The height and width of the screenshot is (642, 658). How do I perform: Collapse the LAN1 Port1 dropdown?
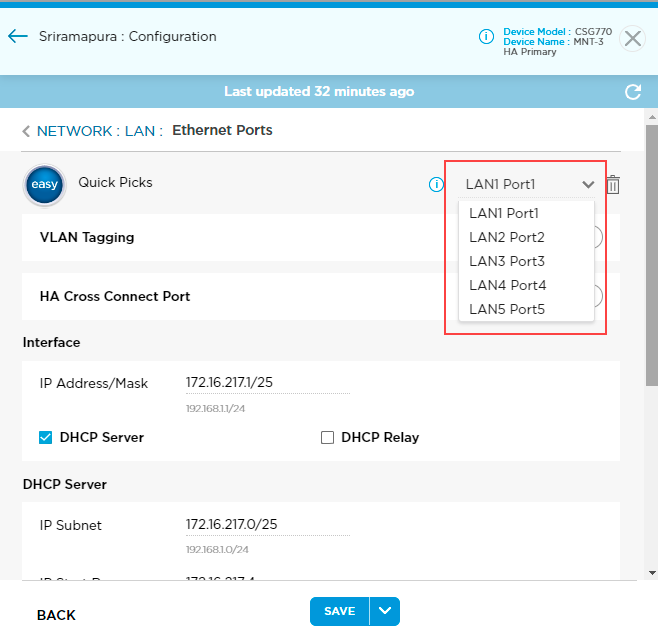(588, 184)
